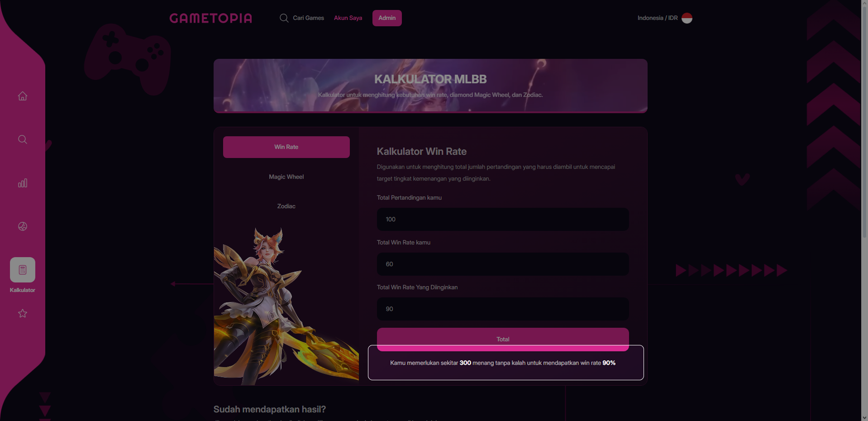
Task: Click the page vertical scrollbar
Action: click(864, 210)
